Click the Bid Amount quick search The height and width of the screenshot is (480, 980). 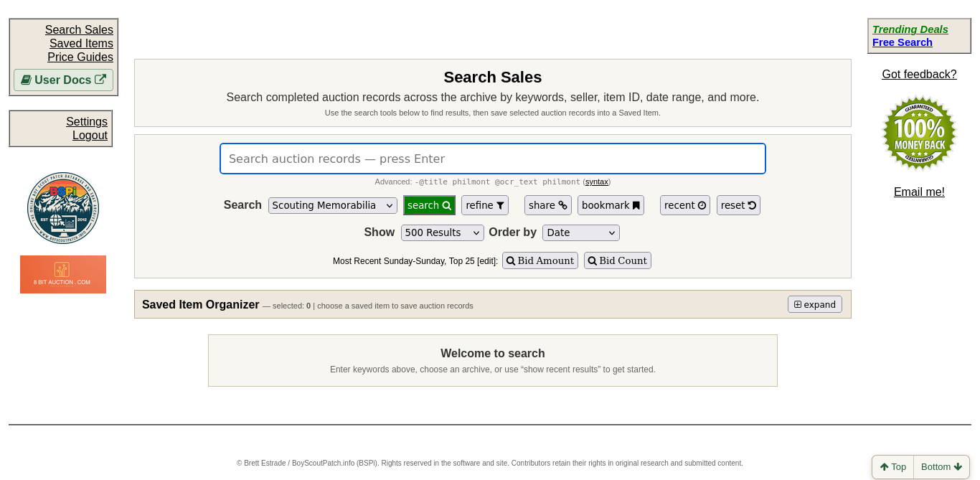[540, 260]
